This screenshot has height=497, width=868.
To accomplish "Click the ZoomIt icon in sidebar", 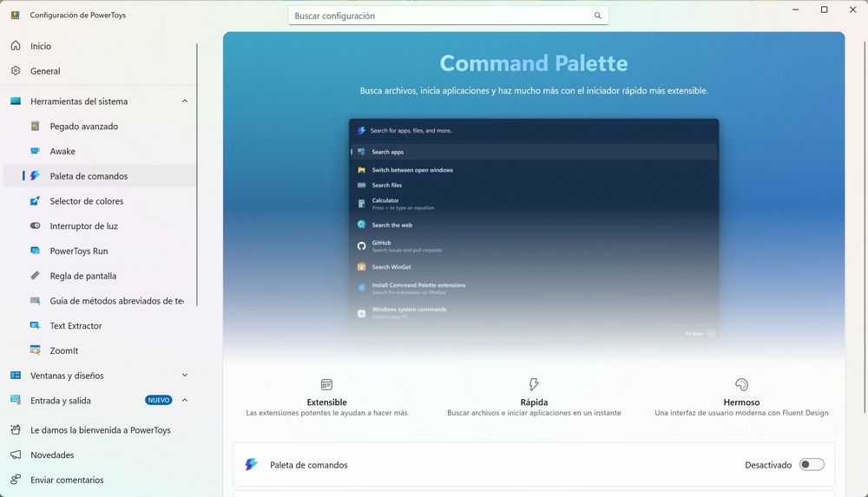I will [x=35, y=351].
